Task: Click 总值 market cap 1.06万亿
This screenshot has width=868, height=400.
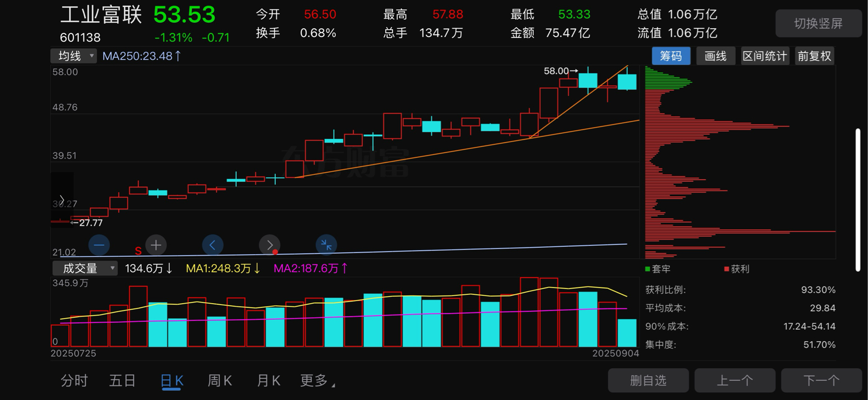Action: [x=692, y=15]
